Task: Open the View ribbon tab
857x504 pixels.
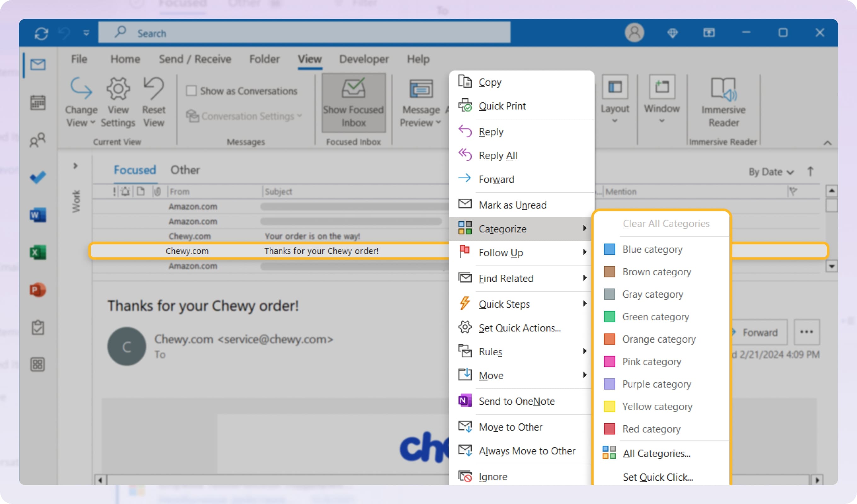Action: click(x=310, y=59)
